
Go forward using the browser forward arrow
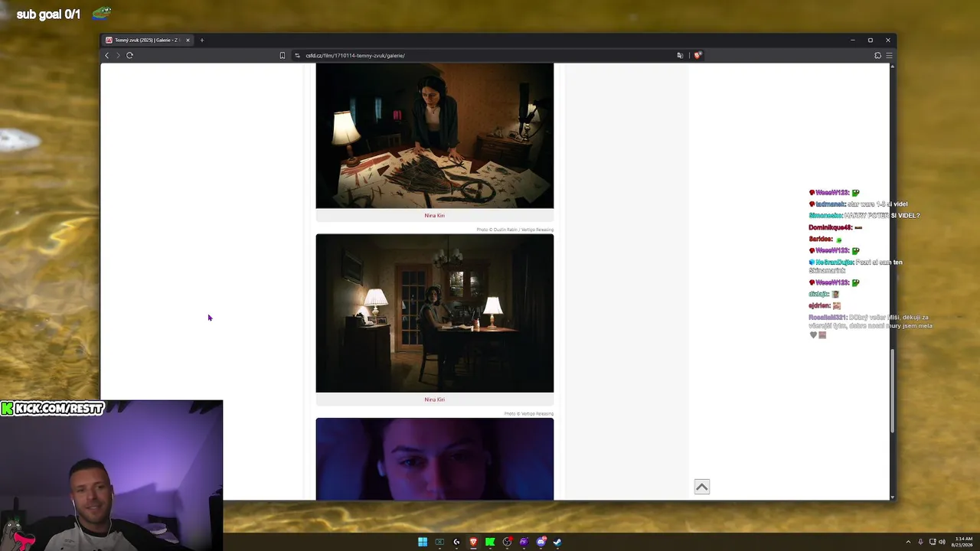(x=118, y=55)
